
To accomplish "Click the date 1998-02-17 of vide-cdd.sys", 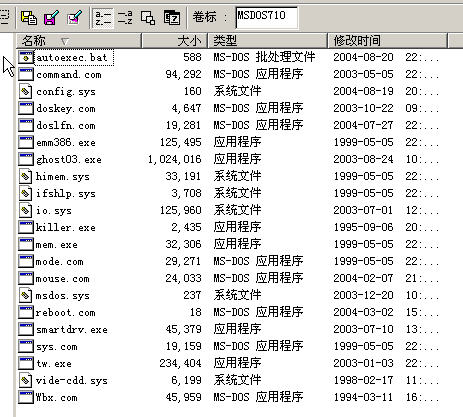I will (x=363, y=380).
